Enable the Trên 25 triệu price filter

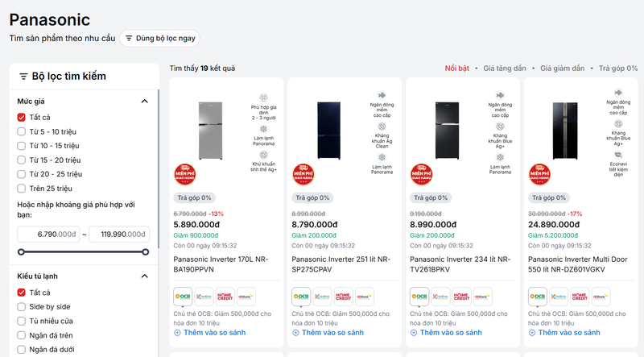[x=22, y=189]
